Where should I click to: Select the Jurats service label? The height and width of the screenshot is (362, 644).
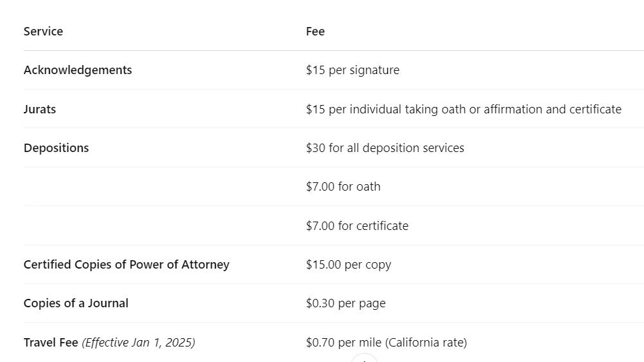click(x=40, y=110)
